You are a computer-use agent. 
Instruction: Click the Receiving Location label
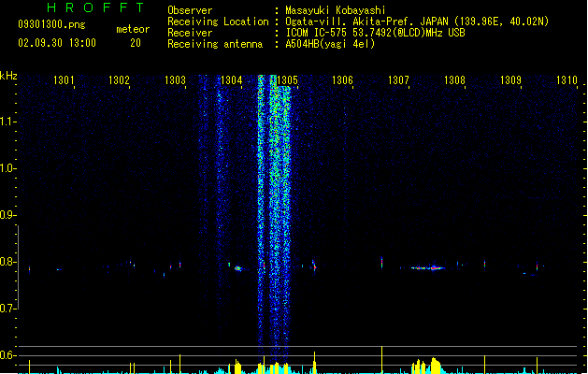218,22
